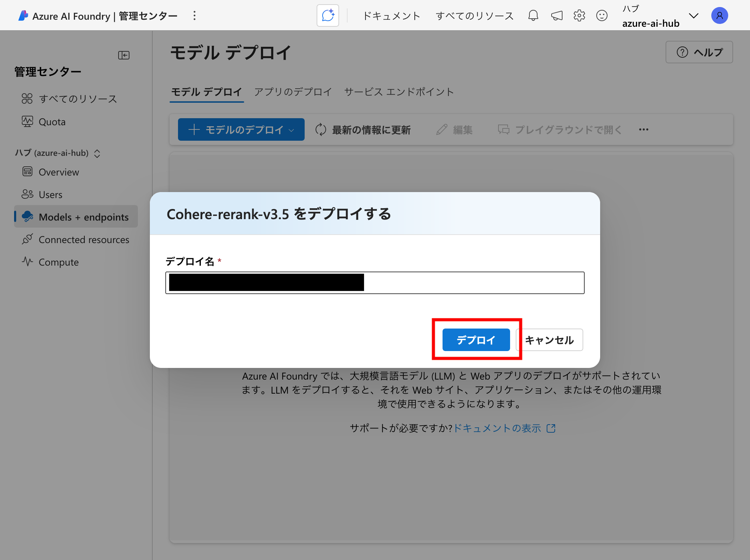
Task: Click the smiley feedback icon
Action: (602, 15)
